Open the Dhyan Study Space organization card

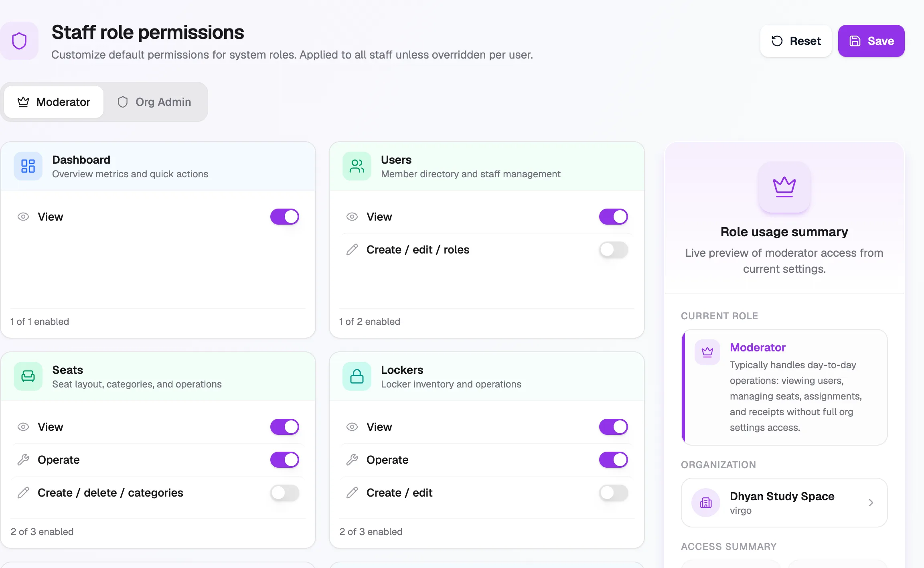[x=784, y=503]
